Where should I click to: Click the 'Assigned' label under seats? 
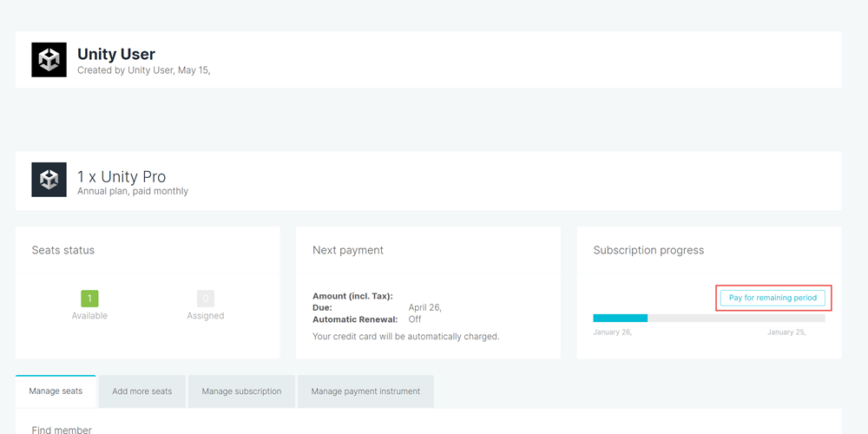pos(206,316)
